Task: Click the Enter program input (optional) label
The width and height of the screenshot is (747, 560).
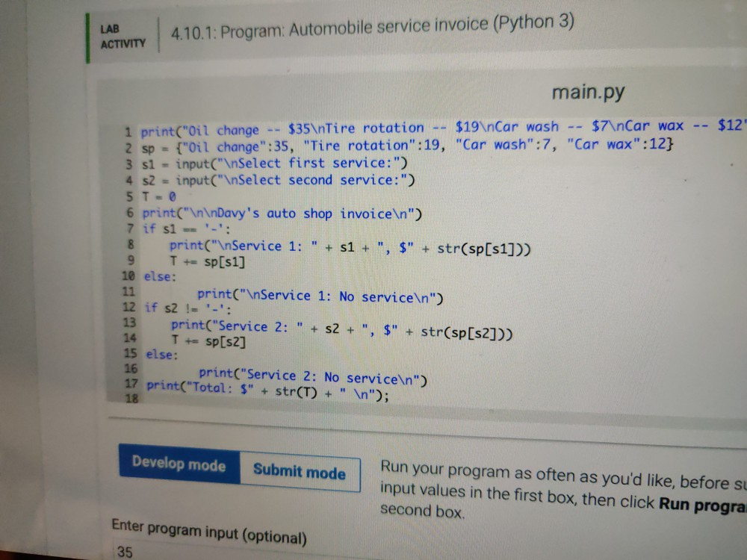Action: coord(209,531)
